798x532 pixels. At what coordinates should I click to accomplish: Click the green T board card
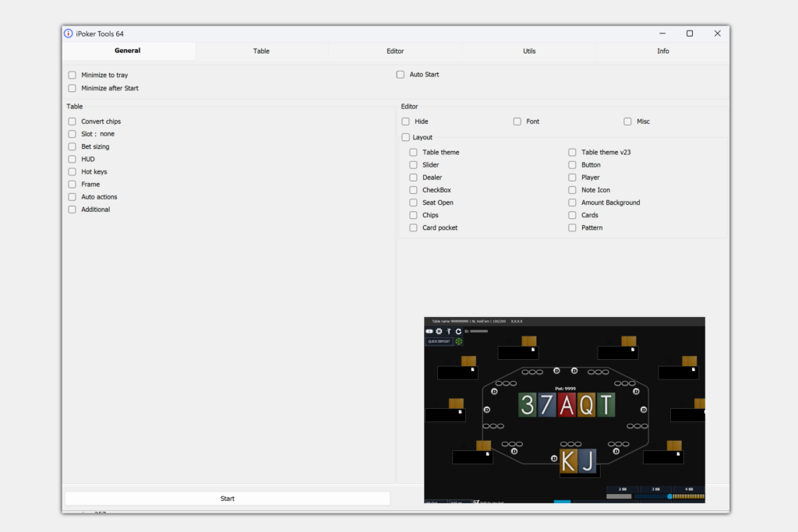click(x=606, y=405)
